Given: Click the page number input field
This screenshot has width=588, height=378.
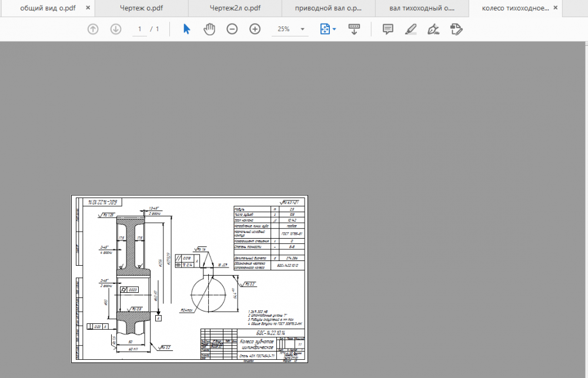Looking at the screenshot, I should [140, 29].
